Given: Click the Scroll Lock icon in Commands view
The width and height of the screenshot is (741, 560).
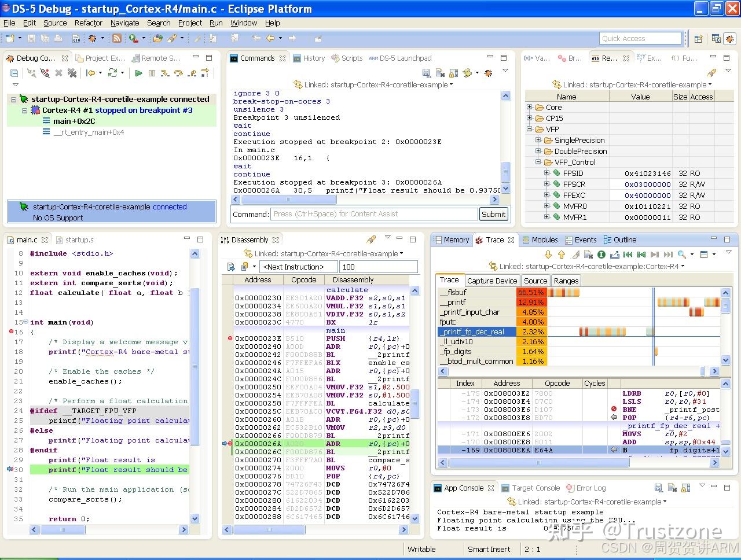Looking at the screenshot, I should pyautogui.click(x=454, y=73).
